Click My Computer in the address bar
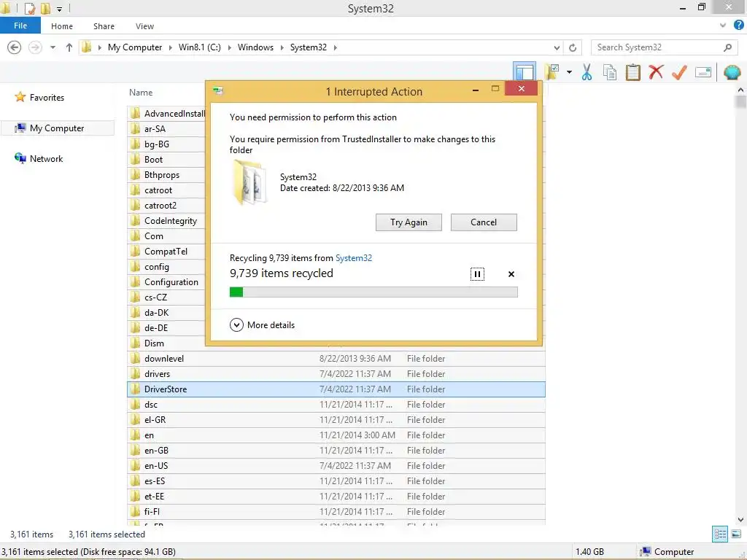 135,47
